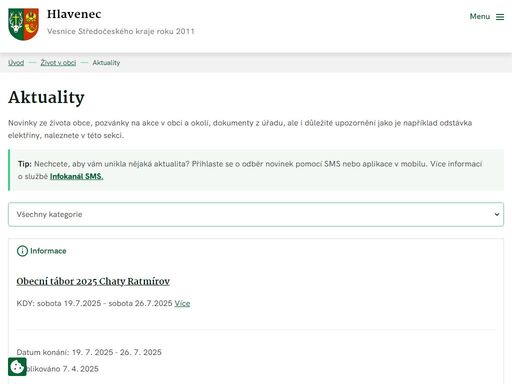
Task: Click tagline Vesnice Středočeského kraje roku 2011
Action: coord(121,31)
